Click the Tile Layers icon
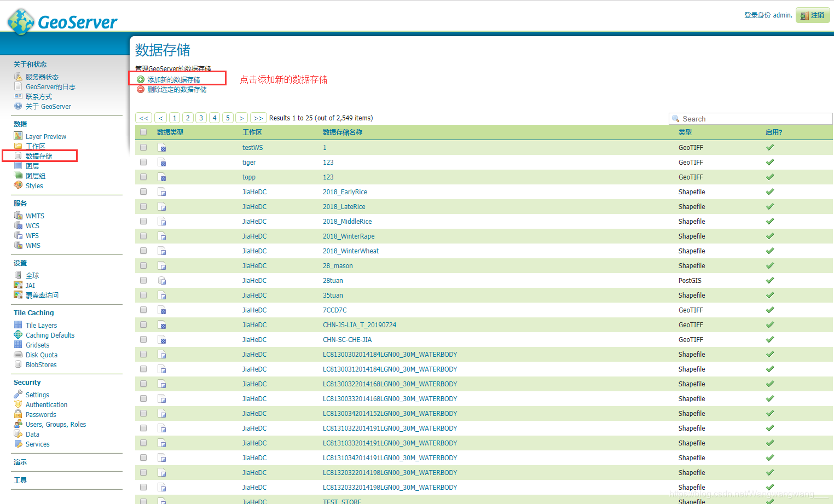 point(18,325)
